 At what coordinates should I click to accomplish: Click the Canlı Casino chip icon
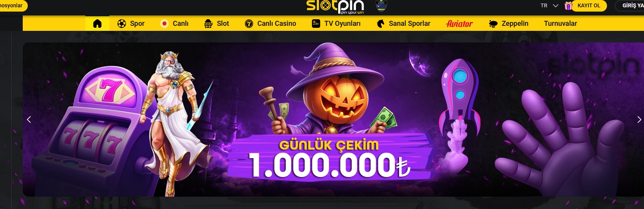click(x=249, y=24)
